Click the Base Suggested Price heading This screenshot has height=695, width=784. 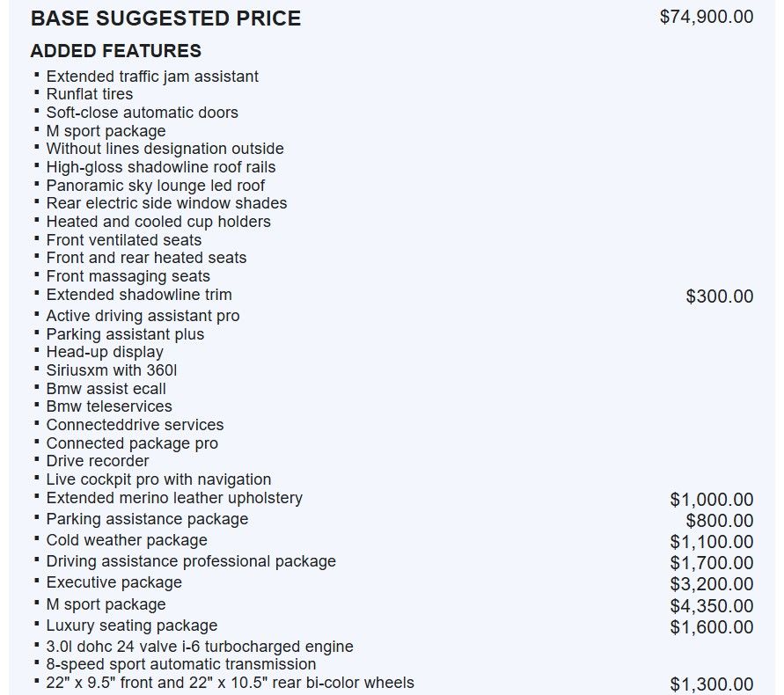[165, 18]
